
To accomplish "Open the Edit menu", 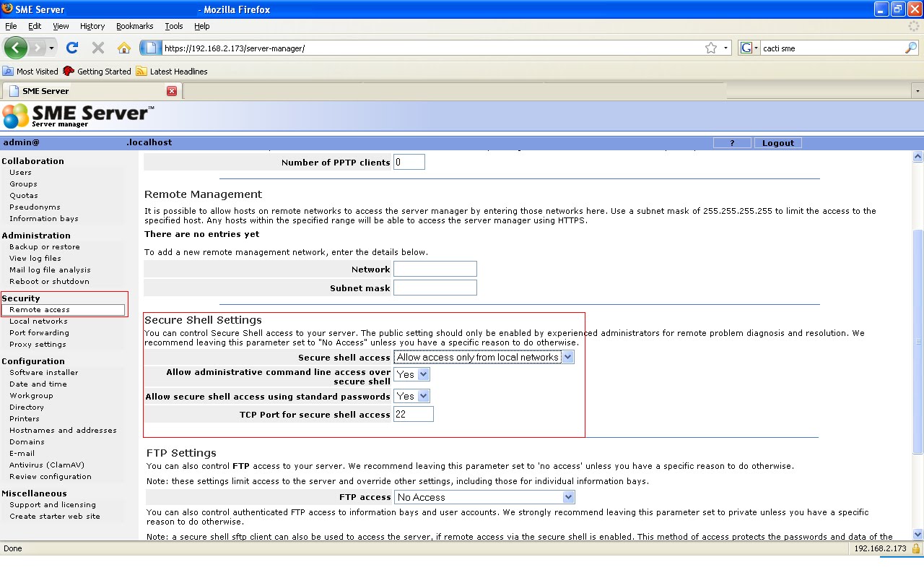I will 35,26.
